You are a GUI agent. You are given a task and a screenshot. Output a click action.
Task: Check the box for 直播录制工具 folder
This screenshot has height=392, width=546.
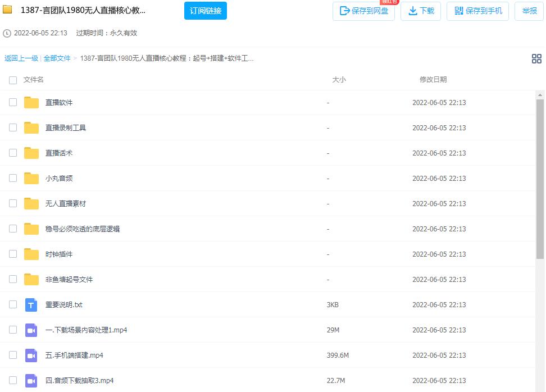coord(13,127)
